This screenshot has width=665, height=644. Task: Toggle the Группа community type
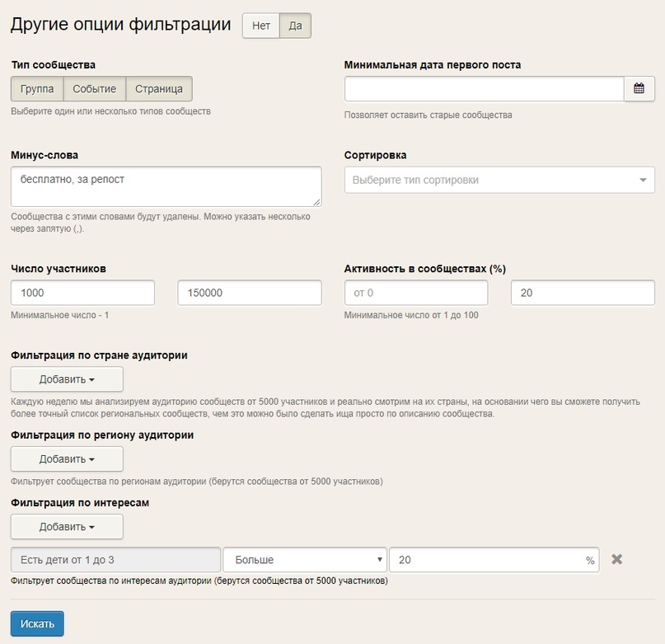click(x=37, y=89)
